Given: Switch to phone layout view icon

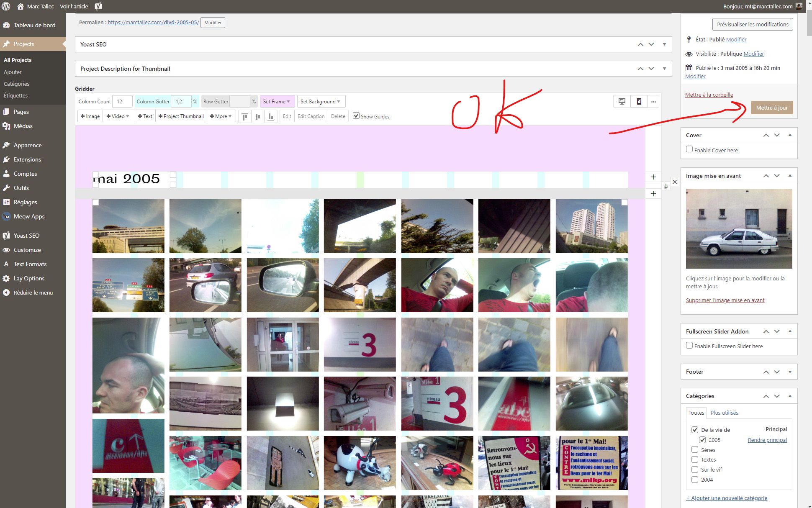Looking at the screenshot, I should [639, 101].
